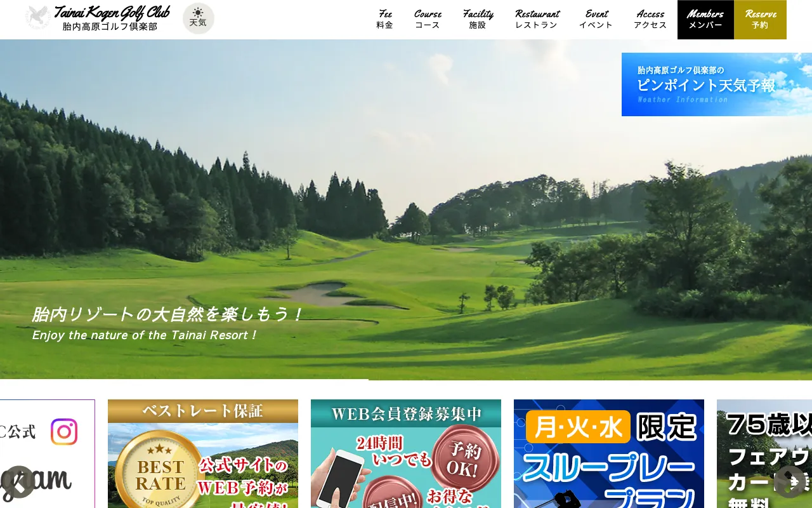Open Access アクセス in the navigation

pos(650,20)
